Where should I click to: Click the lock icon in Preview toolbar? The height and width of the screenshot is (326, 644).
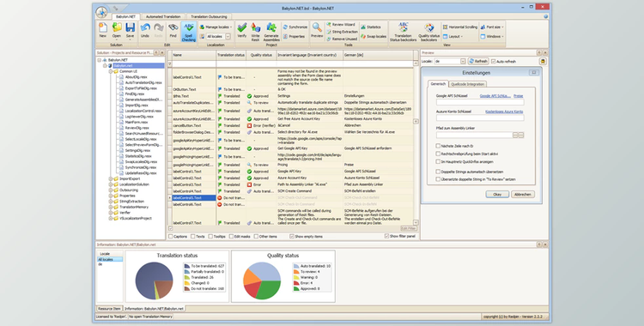click(x=543, y=61)
